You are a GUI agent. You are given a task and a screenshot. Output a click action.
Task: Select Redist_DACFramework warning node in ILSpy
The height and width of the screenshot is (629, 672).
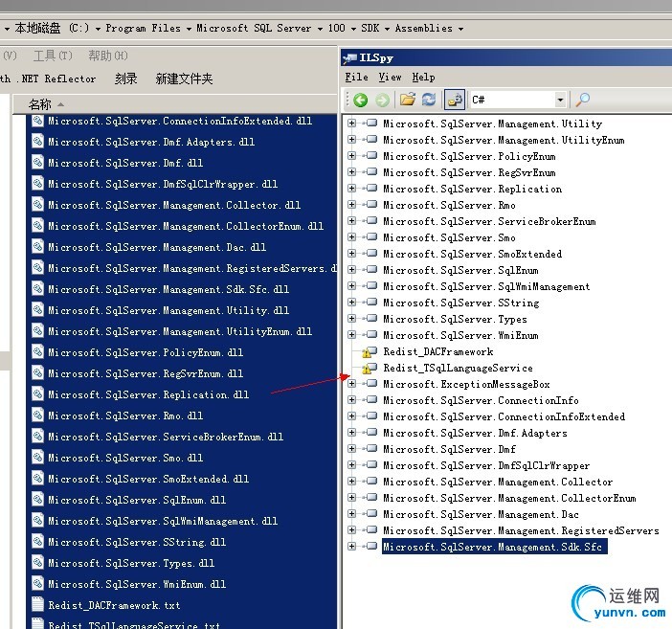click(438, 352)
